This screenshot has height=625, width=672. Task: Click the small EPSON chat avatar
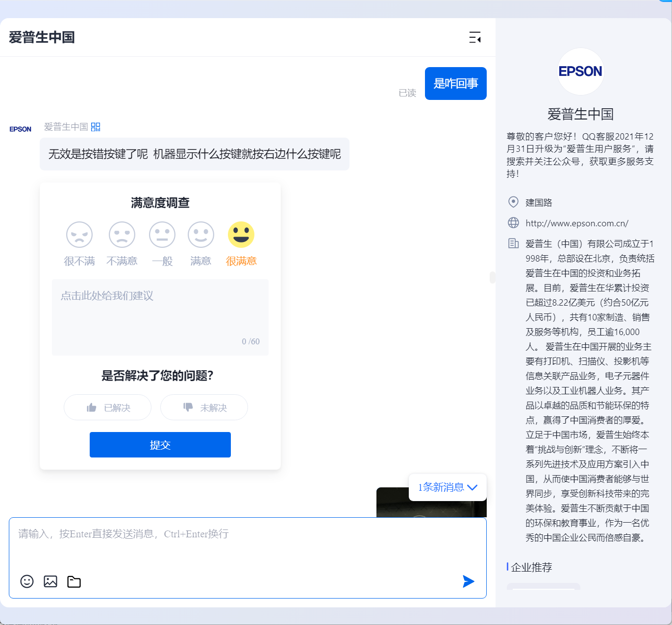click(21, 129)
